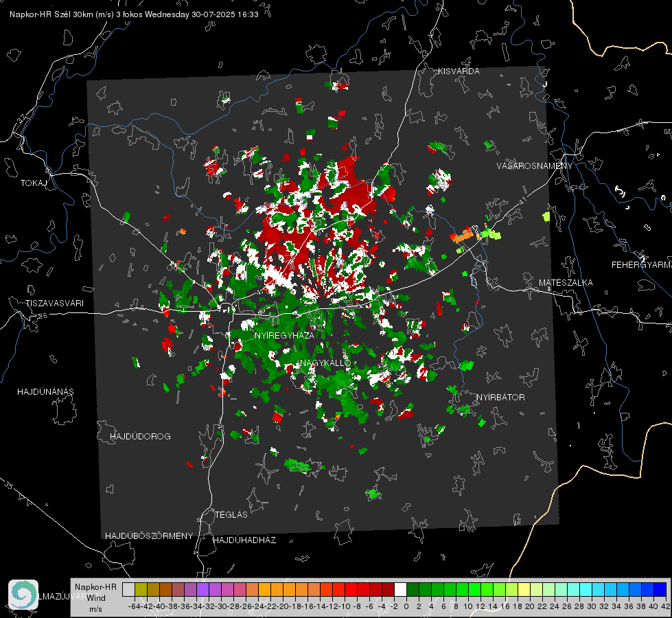672x618 pixels.
Task: Click the KISVÁRDA city label
Action: tap(459, 71)
